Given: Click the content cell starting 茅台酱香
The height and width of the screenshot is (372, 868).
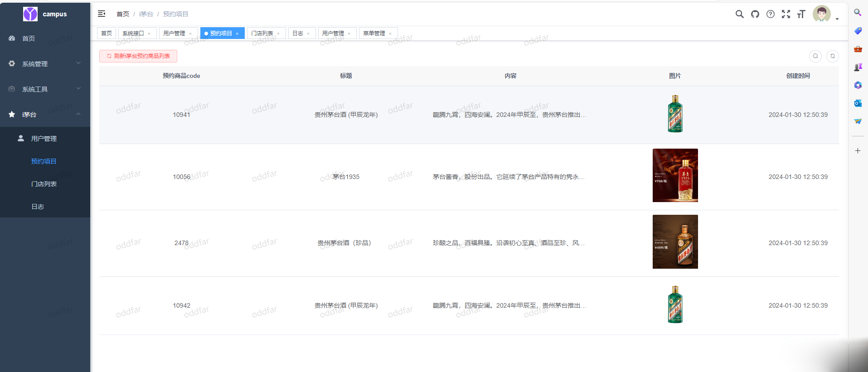Looking at the screenshot, I should point(509,177).
